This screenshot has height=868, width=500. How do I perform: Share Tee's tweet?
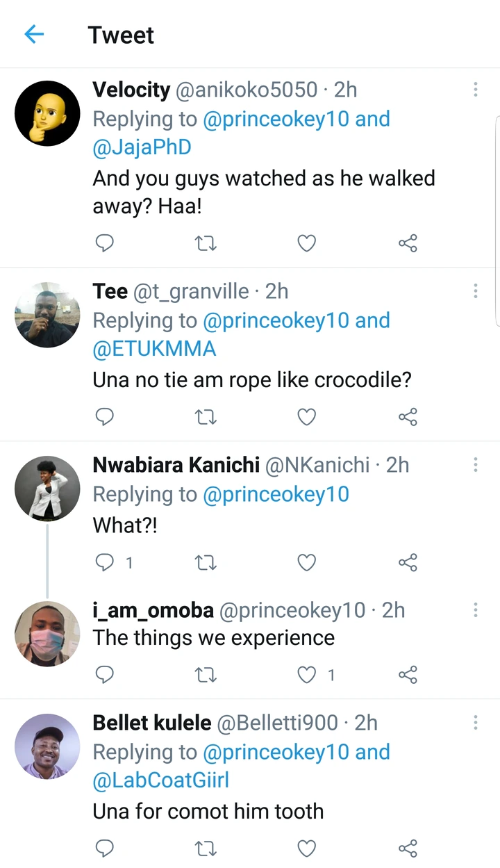(x=408, y=416)
